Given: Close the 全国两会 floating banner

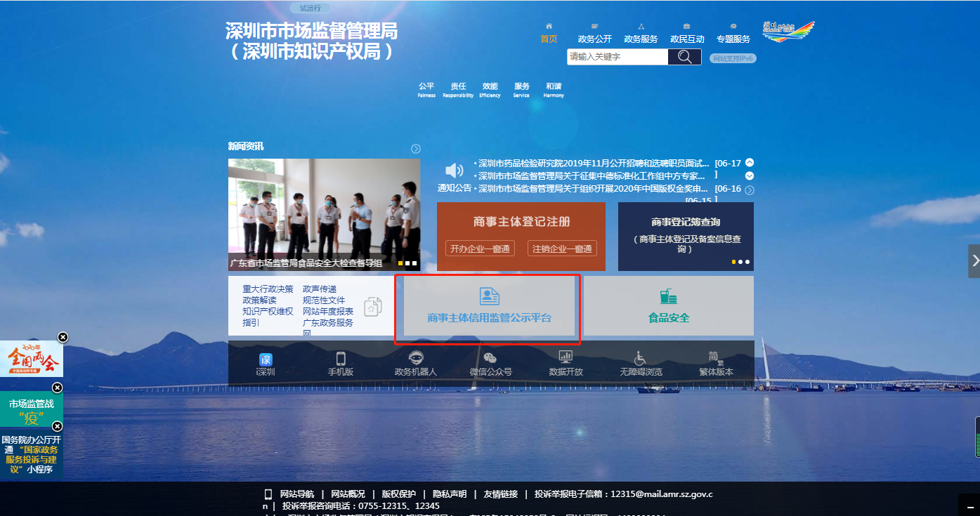Looking at the screenshot, I should 63,337.
